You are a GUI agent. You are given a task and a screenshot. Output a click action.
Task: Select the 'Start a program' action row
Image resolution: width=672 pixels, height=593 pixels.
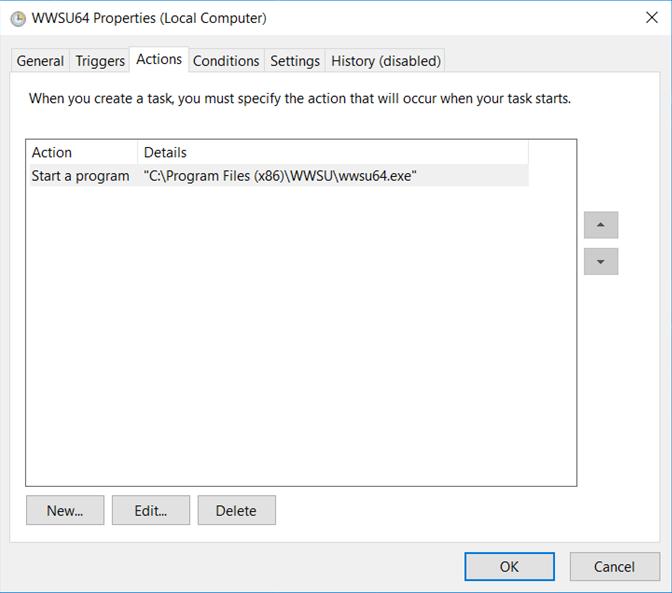click(x=278, y=176)
